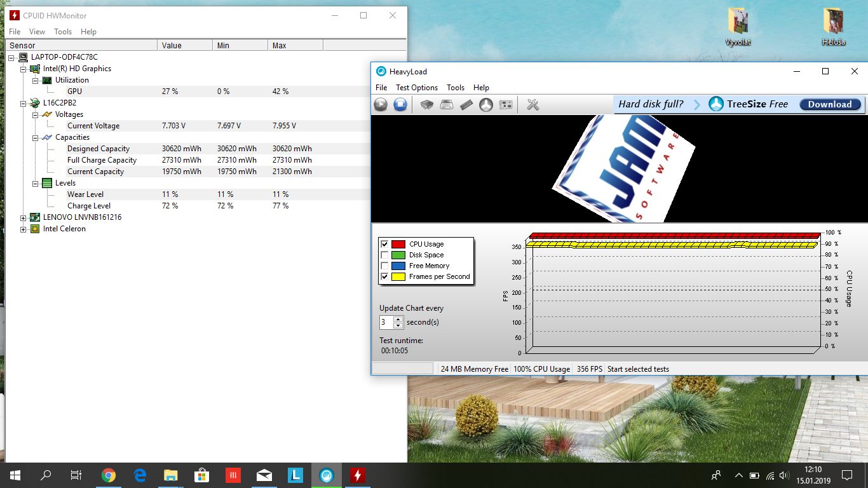Click the update interval seconds field
868x488 pixels.
[x=386, y=322]
